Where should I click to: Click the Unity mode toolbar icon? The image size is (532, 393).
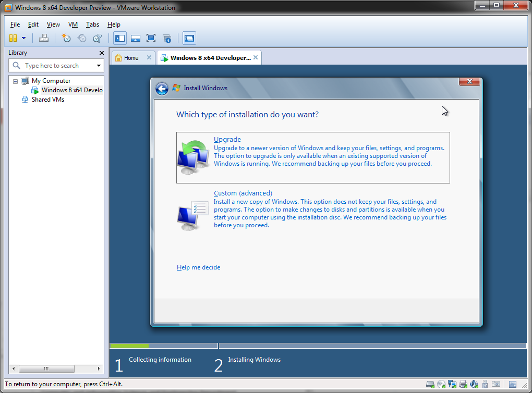tap(166, 38)
